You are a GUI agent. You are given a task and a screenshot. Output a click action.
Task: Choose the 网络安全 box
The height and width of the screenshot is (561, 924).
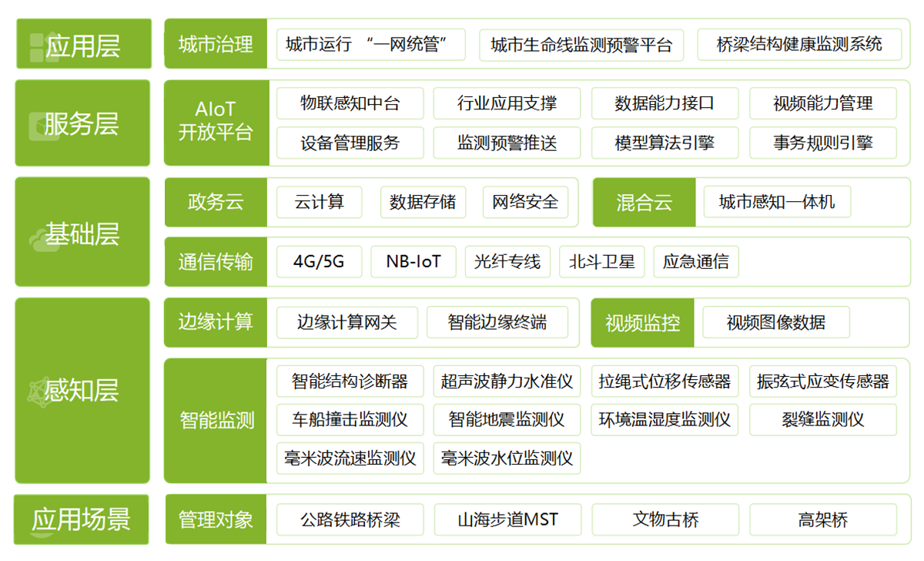526,203
